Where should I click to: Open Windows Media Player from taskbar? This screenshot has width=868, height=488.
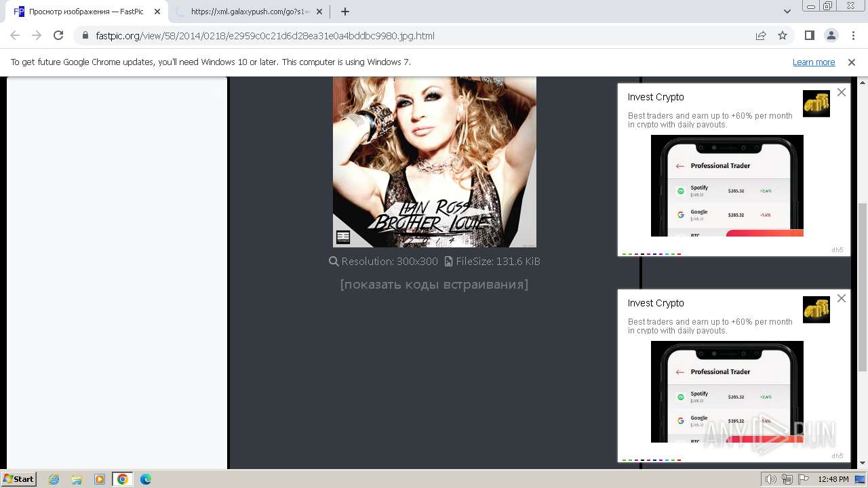coord(100,479)
